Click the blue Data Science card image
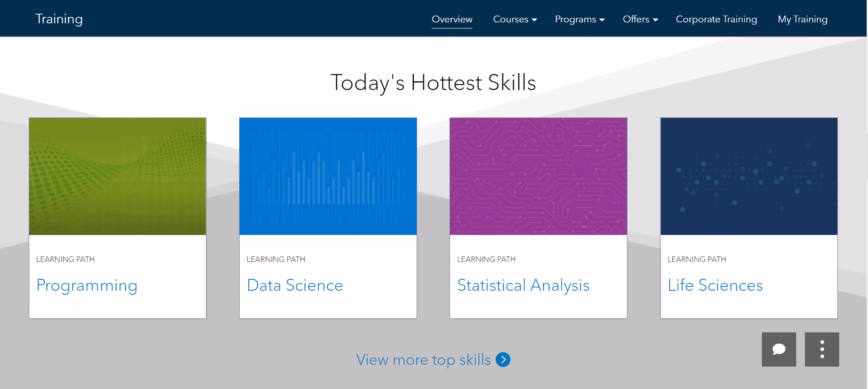Screen dimensions: 868x389 328,176
